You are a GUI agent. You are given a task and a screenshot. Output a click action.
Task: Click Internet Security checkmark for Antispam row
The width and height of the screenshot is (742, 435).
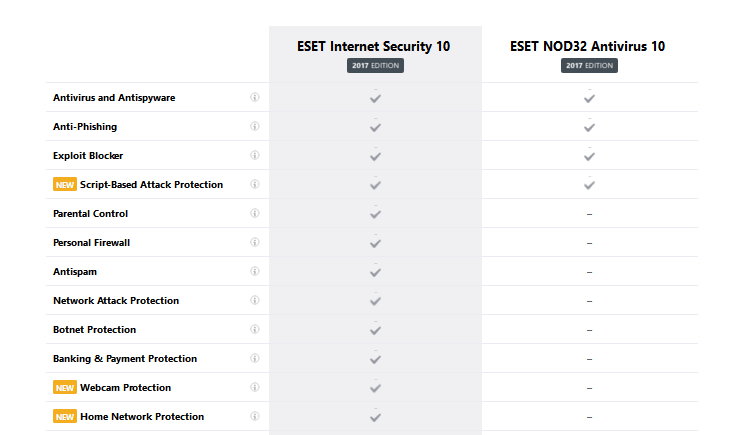(375, 271)
